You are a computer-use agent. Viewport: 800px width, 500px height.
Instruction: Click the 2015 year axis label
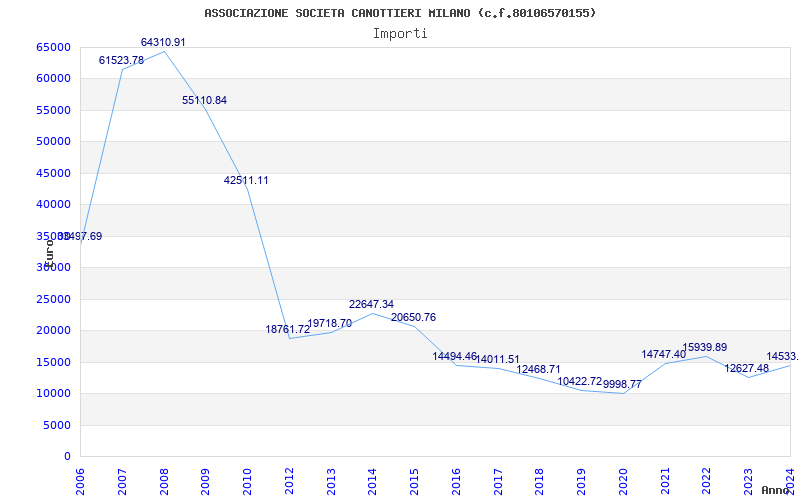coord(414,482)
